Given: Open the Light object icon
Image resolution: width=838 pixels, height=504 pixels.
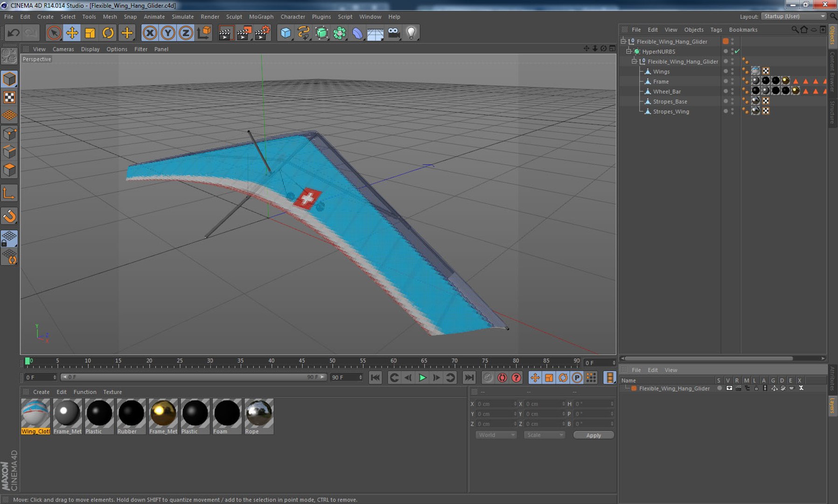Looking at the screenshot, I should 411,33.
